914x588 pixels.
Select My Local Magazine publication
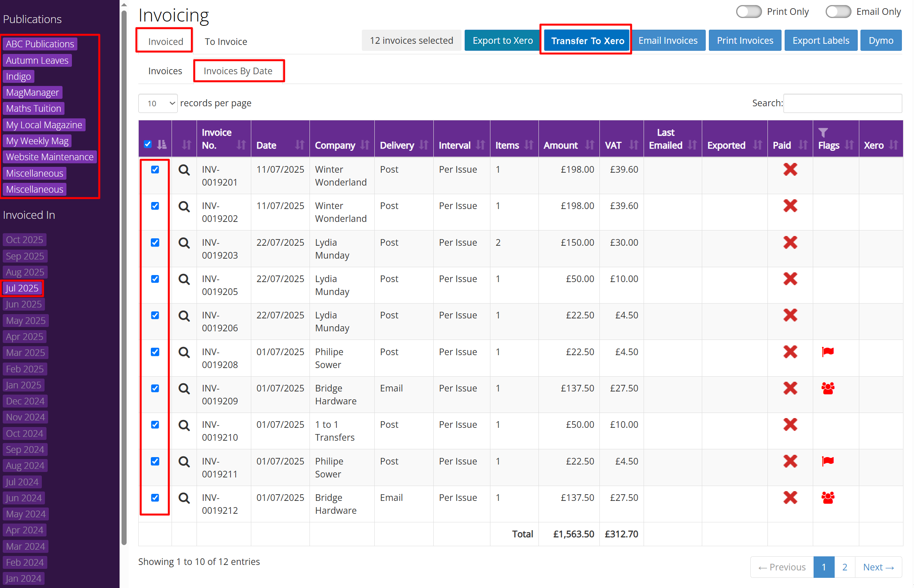(44, 125)
